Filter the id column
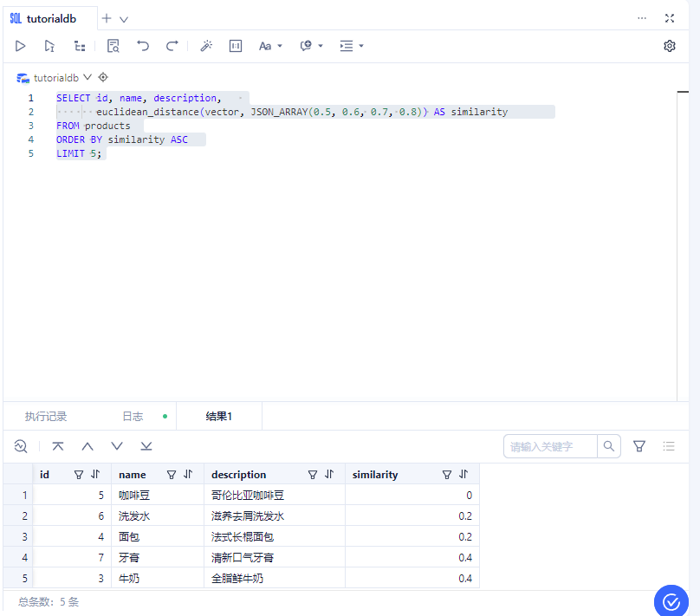Image resolution: width=700 pixels, height=616 pixels. pyautogui.click(x=79, y=475)
